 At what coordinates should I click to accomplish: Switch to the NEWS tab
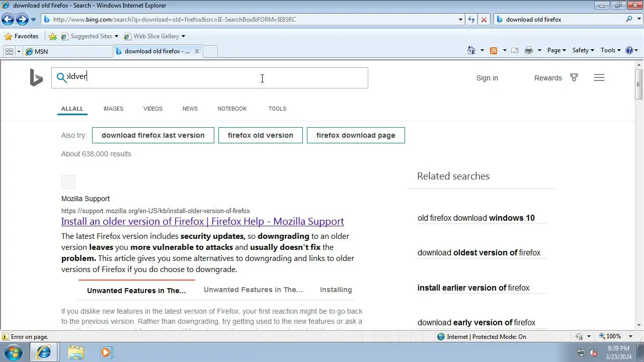point(190,109)
